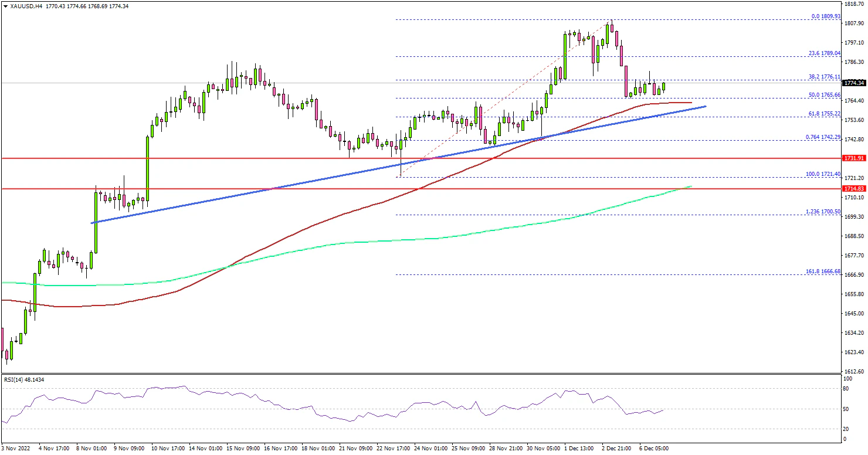
Task: Click the 3 Nov 2022 date label
Action: (x=16, y=449)
